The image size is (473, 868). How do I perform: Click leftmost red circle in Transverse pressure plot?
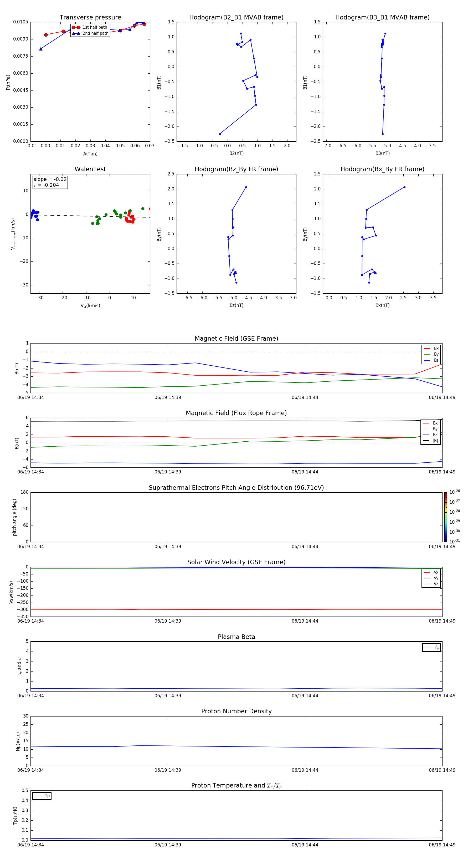pyautogui.click(x=46, y=35)
